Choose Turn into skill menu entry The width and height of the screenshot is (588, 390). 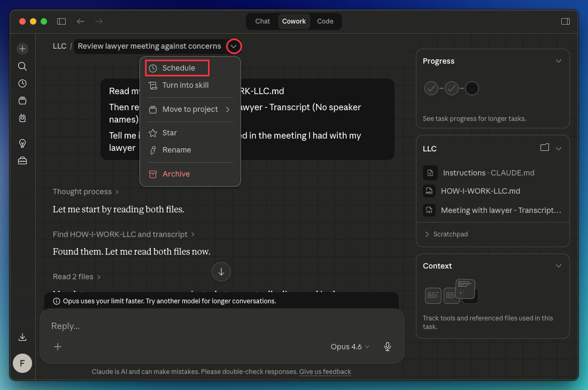(190, 85)
